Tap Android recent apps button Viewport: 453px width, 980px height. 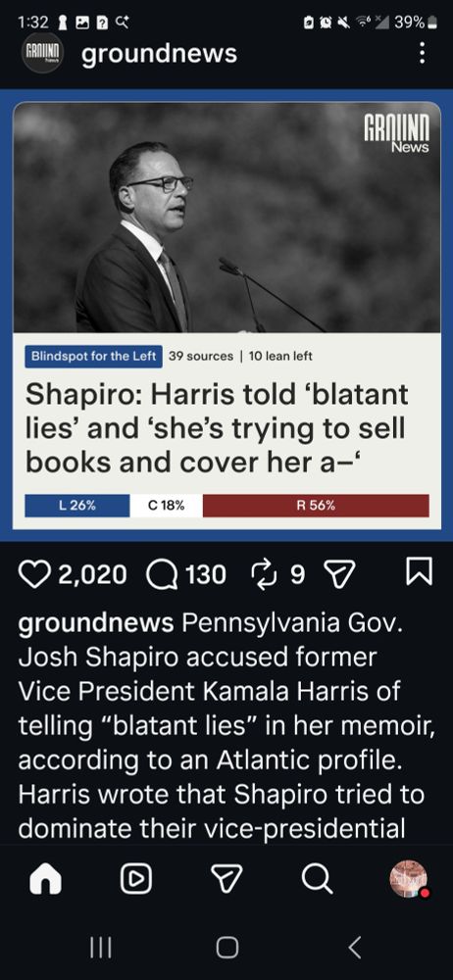point(100,948)
